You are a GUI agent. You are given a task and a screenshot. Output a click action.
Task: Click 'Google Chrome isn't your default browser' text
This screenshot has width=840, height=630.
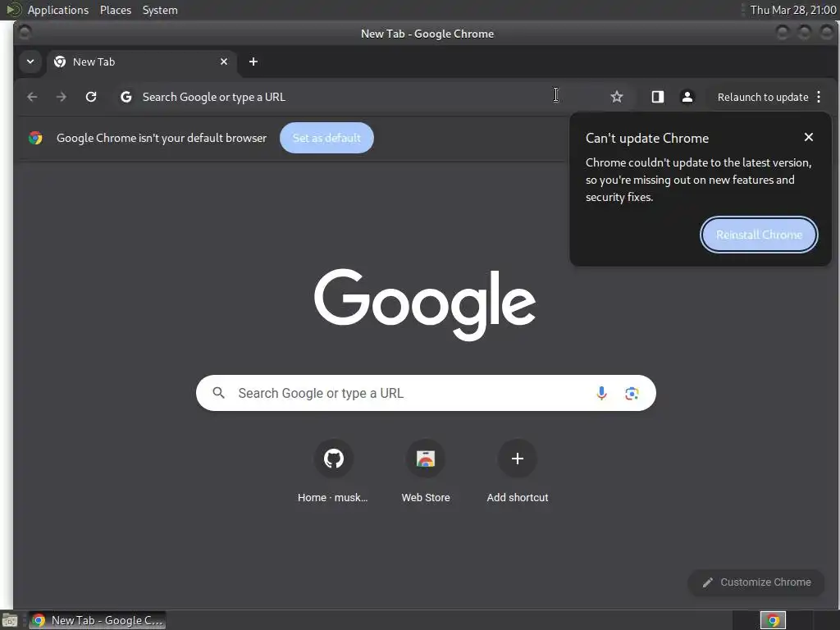click(x=162, y=138)
